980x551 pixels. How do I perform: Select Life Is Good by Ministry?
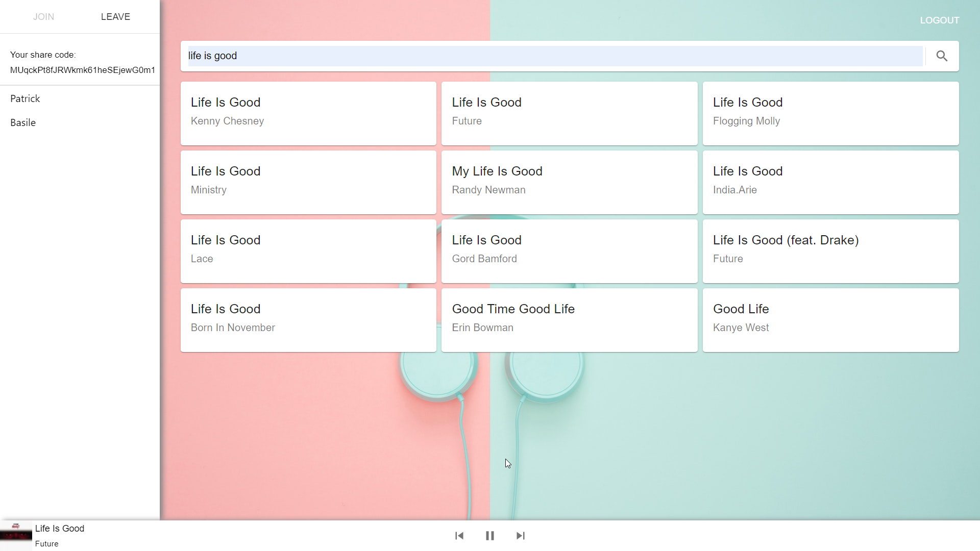(x=308, y=182)
